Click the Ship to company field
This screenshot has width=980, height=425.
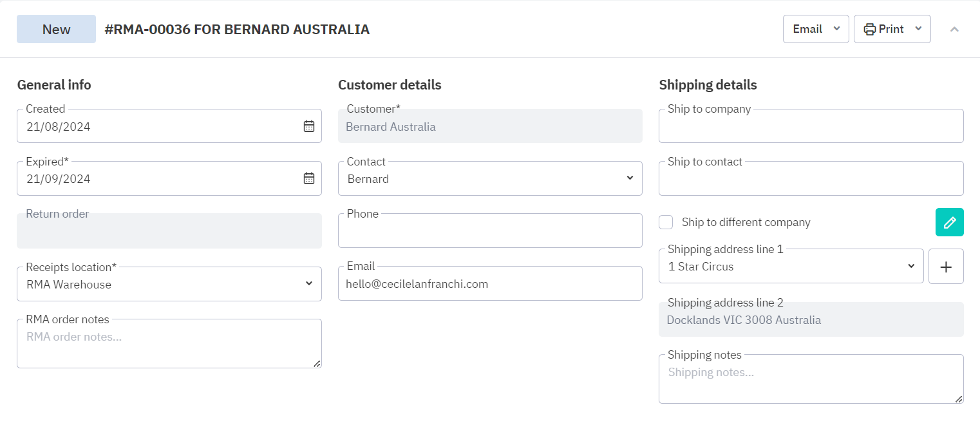811,127
